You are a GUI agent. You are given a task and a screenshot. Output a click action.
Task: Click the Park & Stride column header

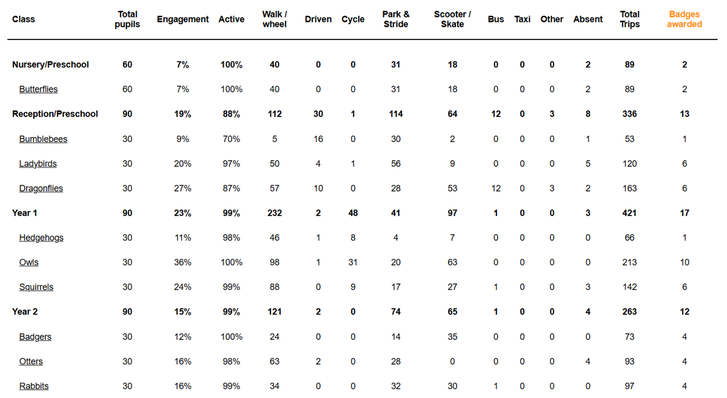(x=395, y=19)
